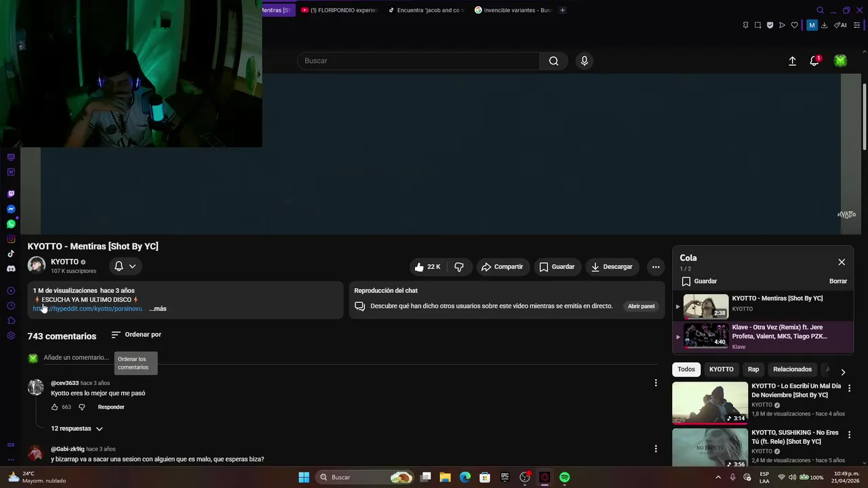Open the sidebar settings gear
This screenshot has height=488, width=868.
pos(11,335)
